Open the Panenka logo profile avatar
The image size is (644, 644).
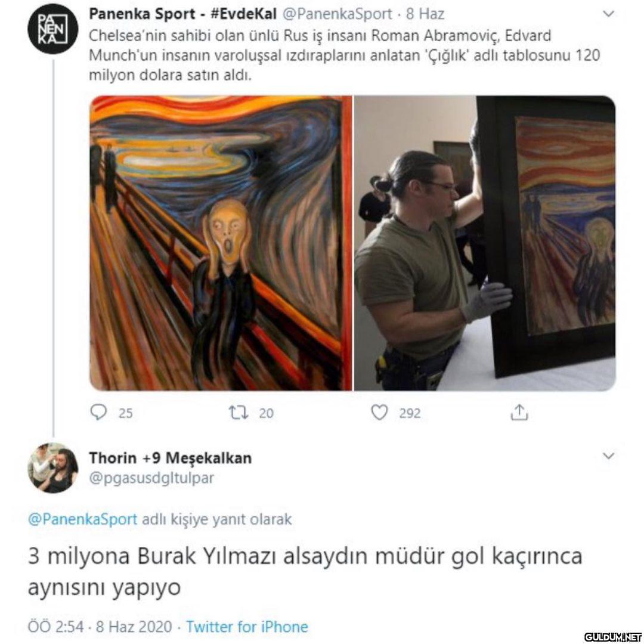(52, 30)
